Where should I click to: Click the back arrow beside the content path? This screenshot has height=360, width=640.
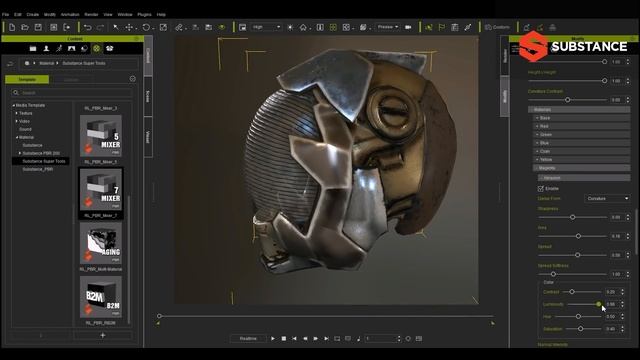(10, 64)
